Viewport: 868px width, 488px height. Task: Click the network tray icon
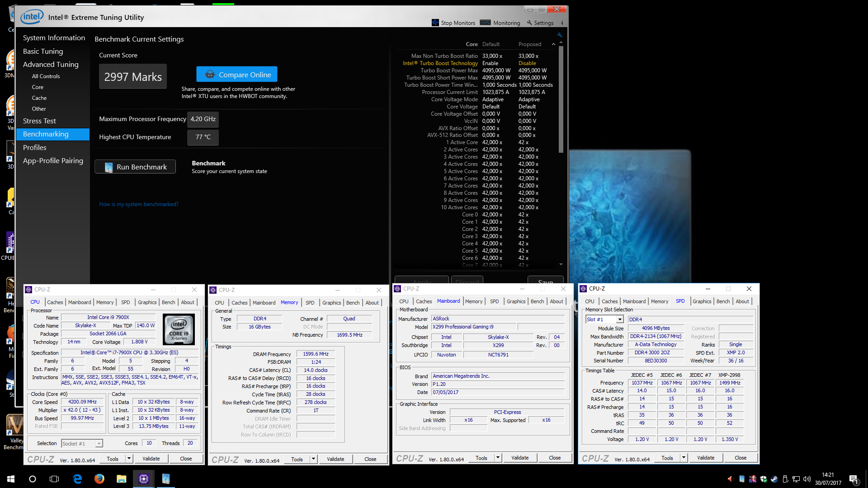tap(796, 479)
